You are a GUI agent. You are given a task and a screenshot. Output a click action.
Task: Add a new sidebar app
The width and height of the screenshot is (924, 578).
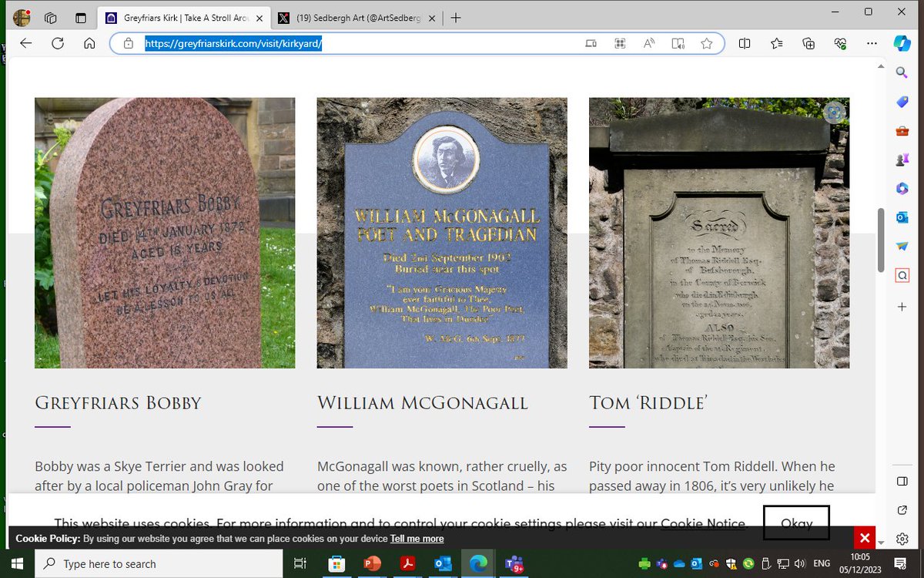[x=902, y=307]
